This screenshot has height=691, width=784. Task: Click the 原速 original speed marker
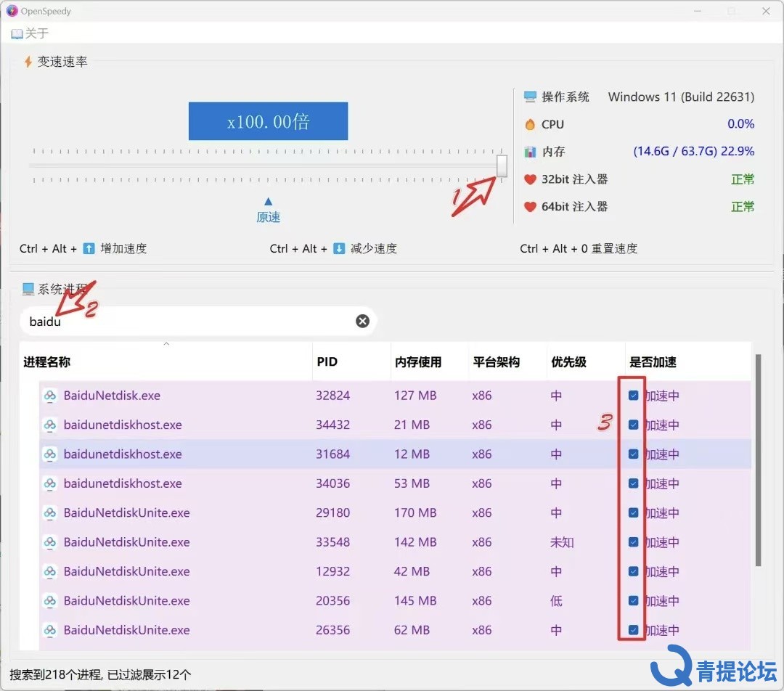click(269, 211)
